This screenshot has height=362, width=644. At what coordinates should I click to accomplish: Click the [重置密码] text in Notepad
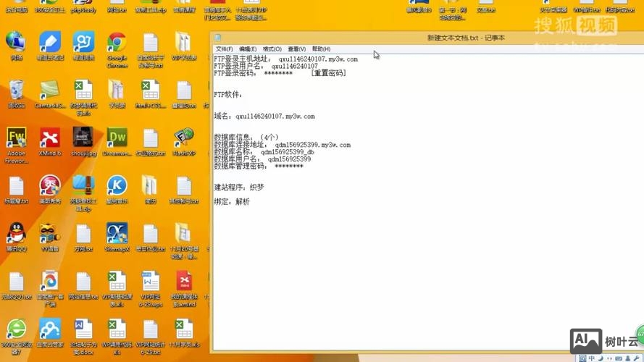pos(328,73)
